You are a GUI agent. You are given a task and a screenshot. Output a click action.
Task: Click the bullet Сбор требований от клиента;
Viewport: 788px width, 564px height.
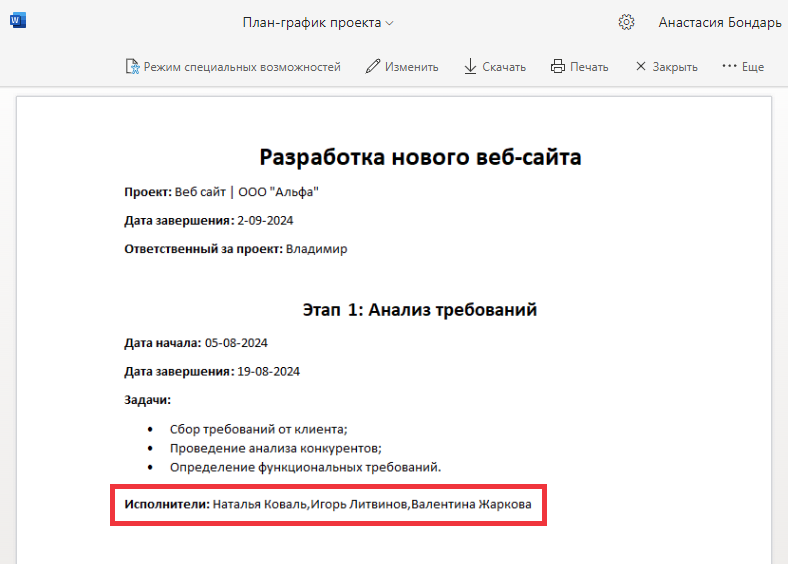click(258, 429)
